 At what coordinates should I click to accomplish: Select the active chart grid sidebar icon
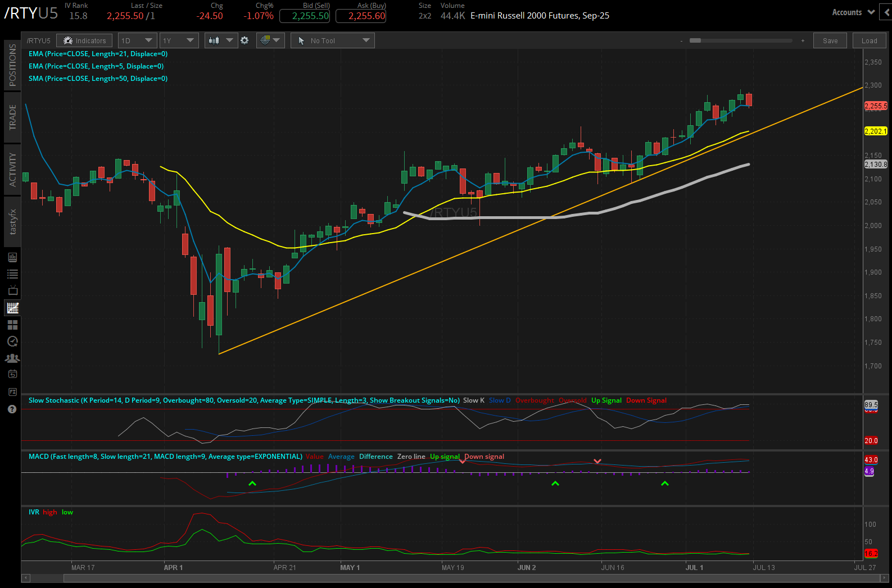[x=12, y=308]
